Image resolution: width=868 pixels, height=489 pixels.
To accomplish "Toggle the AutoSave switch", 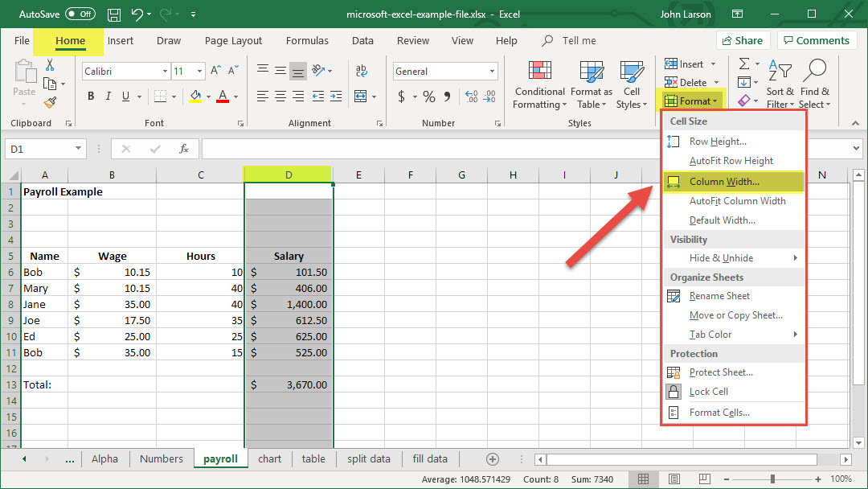I will pyautogui.click(x=80, y=14).
